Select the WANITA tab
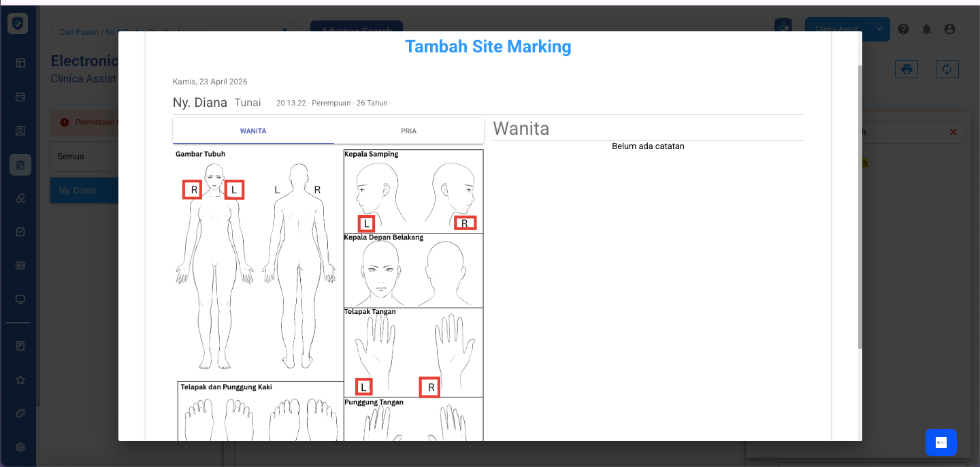 [x=253, y=131]
